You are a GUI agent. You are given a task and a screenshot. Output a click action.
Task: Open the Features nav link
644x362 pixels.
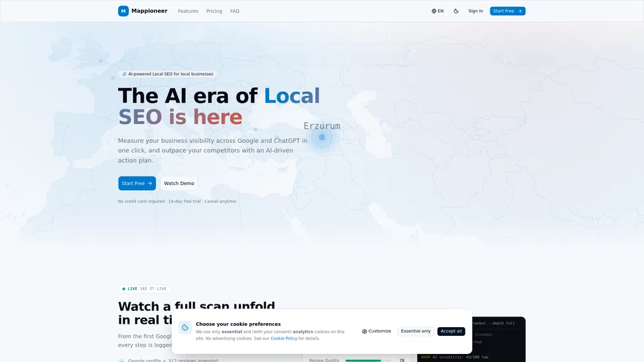(x=188, y=11)
